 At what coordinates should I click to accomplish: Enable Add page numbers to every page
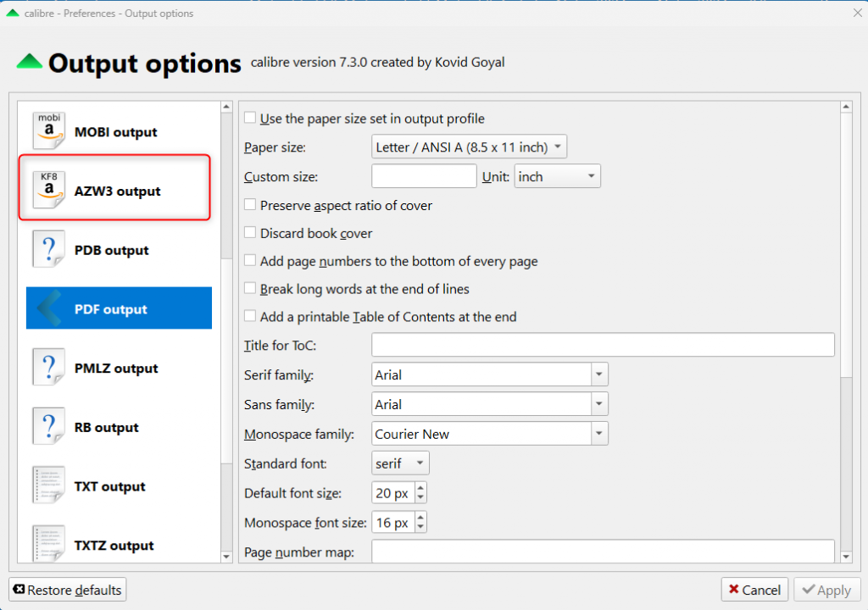pos(251,261)
